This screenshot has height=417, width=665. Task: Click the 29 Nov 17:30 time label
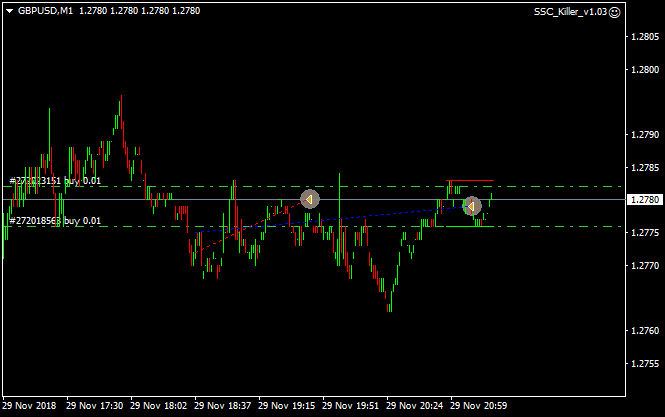click(x=95, y=406)
